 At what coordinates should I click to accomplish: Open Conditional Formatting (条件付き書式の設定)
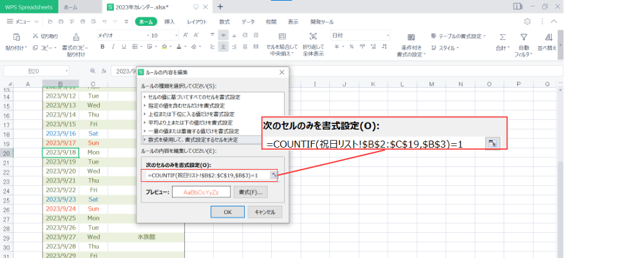[x=411, y=45]
